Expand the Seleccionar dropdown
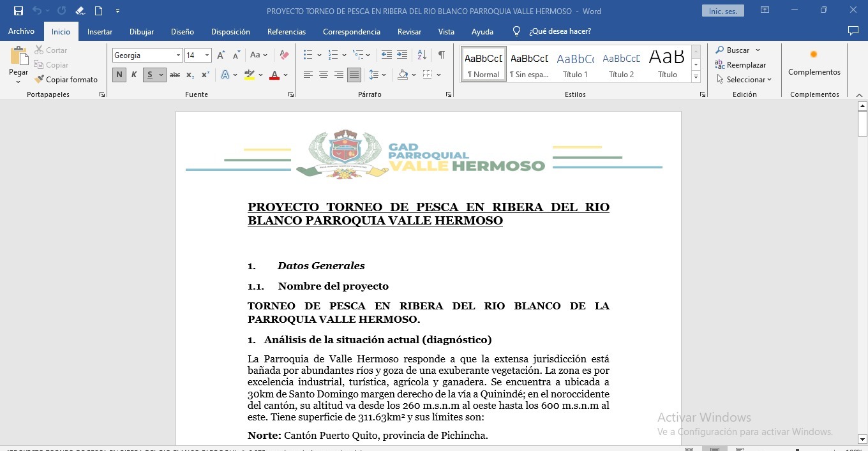Viewport: 868px width, 451px height. [744, 80]
